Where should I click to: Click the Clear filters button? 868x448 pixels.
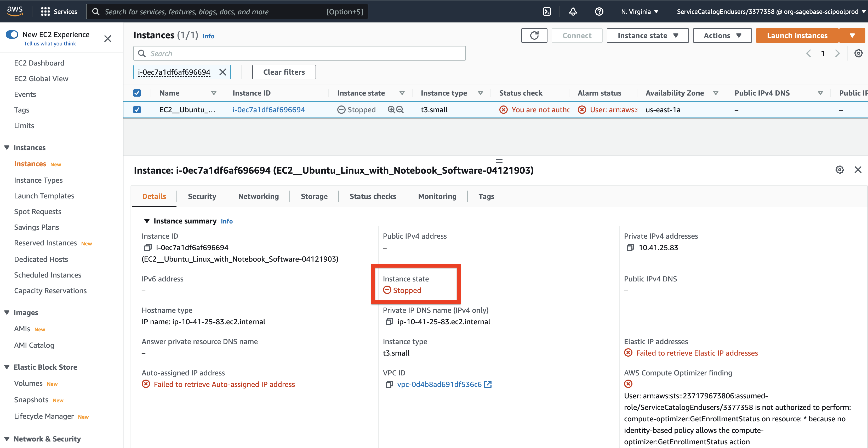coord(284,72)
